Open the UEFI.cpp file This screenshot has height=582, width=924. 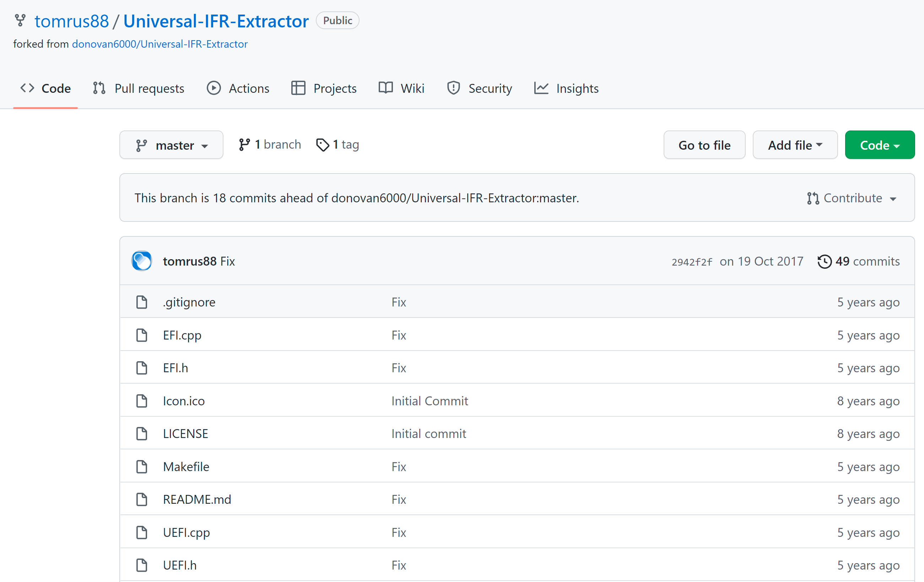[x=187, y=533]
